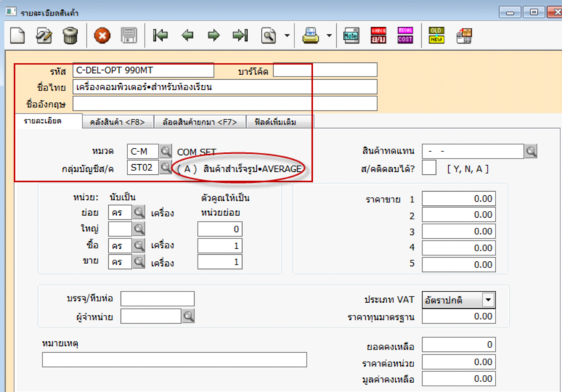Click lookup button beside หมวด C-M field
This screenshot has height=392, width=562.
point(165,151)
